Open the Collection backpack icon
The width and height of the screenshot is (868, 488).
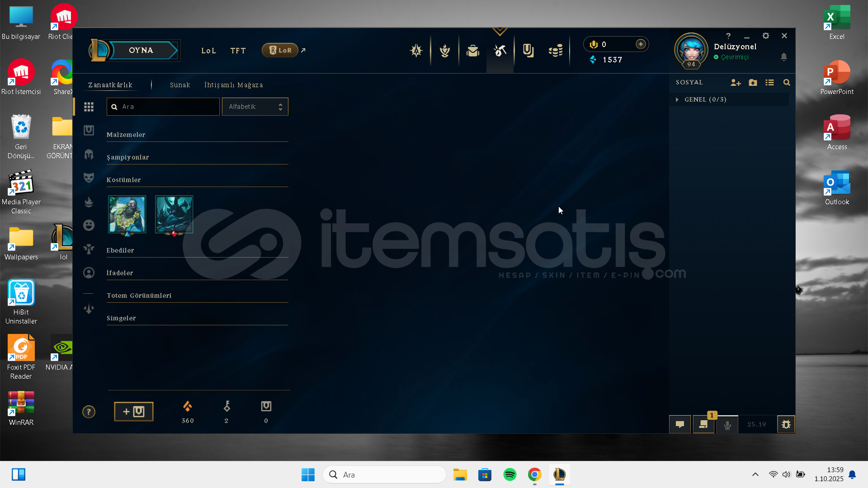(473, 51)
